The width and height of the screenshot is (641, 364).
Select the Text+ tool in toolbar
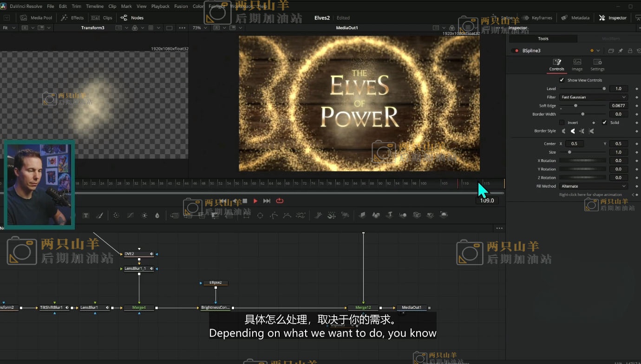point(86,215)
